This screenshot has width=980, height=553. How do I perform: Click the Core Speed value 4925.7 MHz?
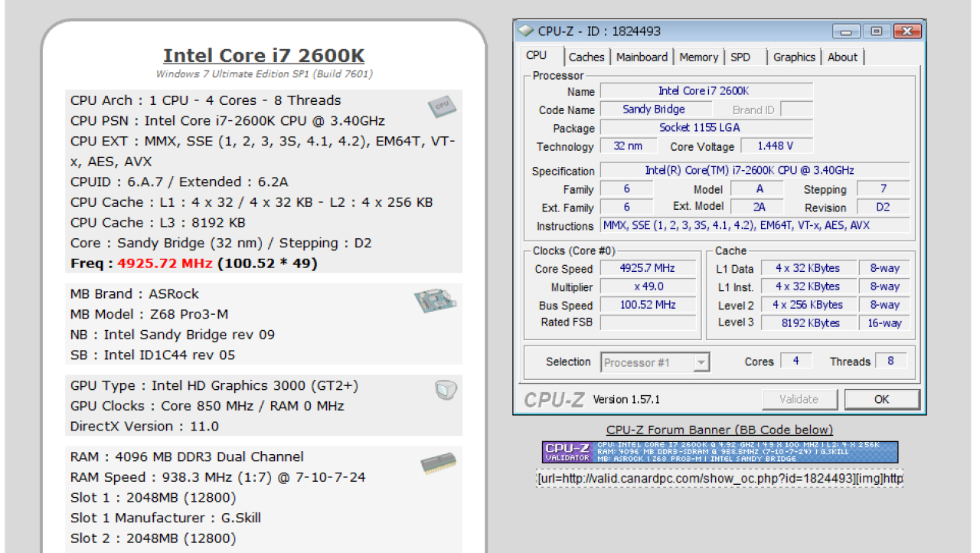648,269
